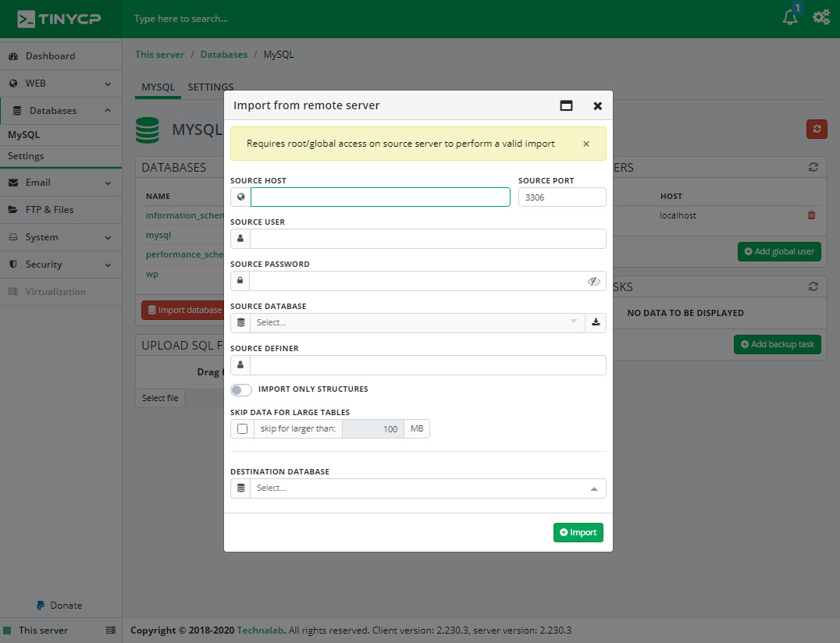The image size is (840, 643).
Task: Focus the Source Password input field
Action: tap(418, 281)
